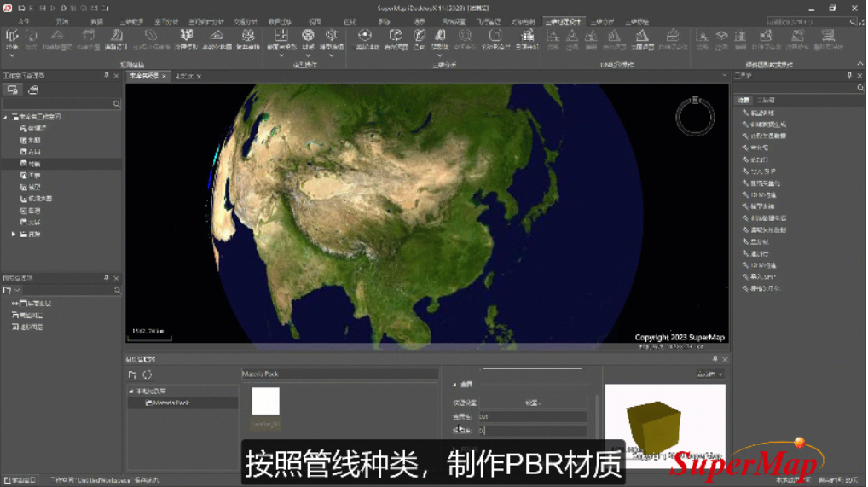Click the compass navigation ring on the globe

(695, 116)
